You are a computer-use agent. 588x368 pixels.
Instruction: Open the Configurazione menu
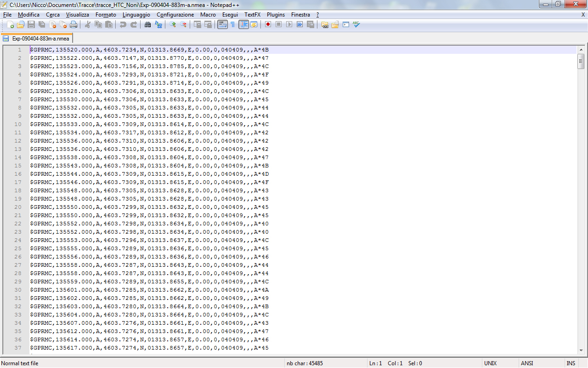click(175, 15)
